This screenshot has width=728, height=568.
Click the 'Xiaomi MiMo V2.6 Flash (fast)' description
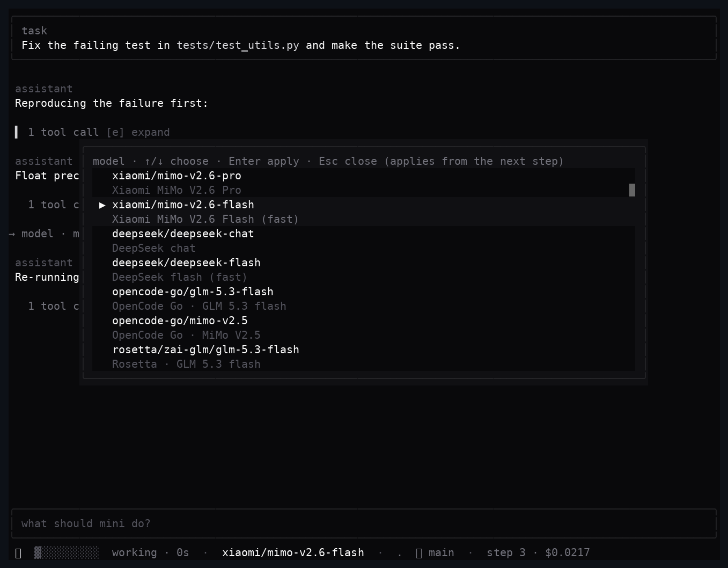(x=205, y=219)
